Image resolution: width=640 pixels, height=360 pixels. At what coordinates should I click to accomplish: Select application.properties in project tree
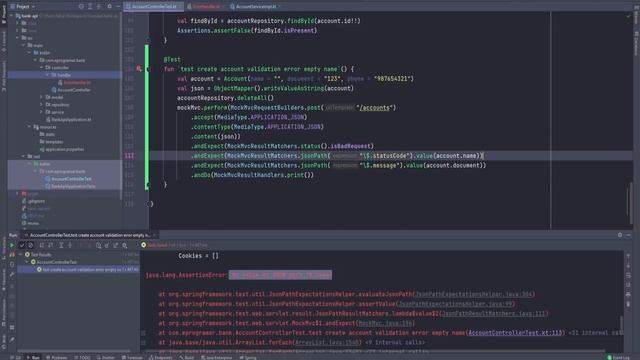[x=62, y=149]
